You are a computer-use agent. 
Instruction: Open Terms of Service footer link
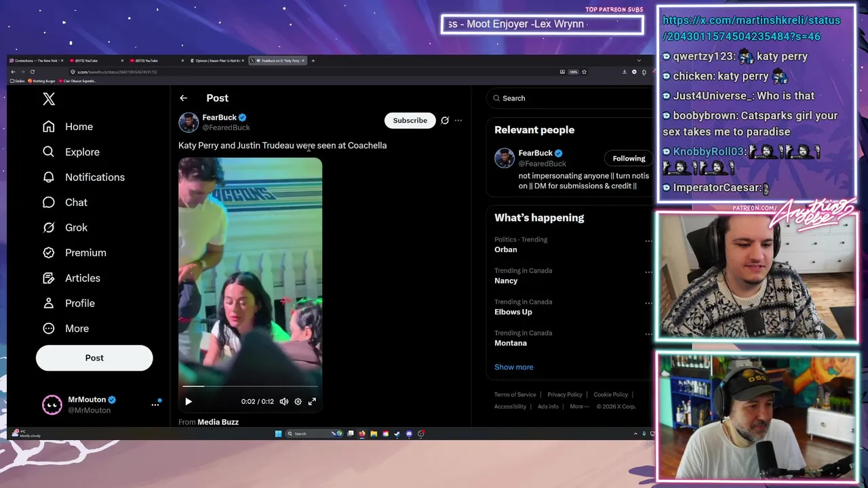(x=515, y=394)
